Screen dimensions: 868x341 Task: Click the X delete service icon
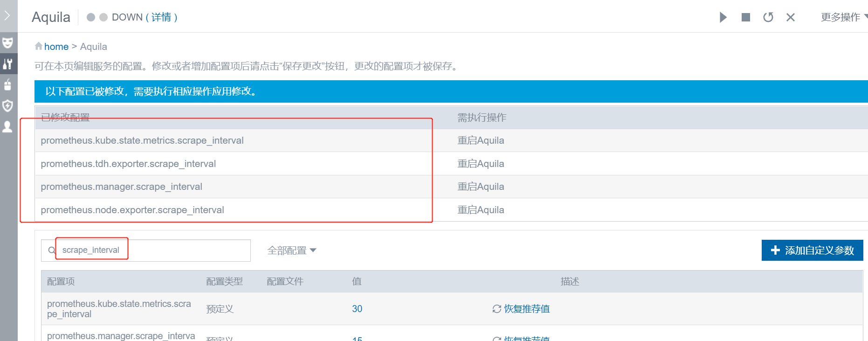pyautogui.click(x=791, y=17)
